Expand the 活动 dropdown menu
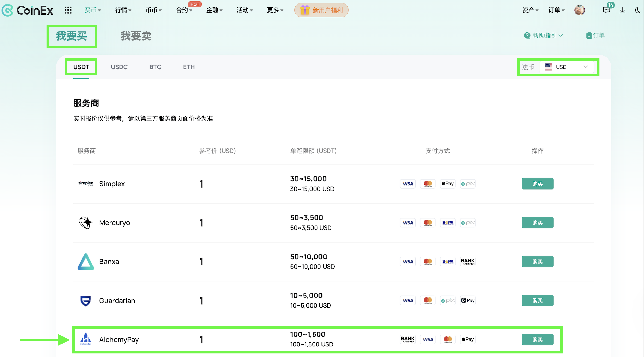This screenshot has height=357, width=644. coord(245,10)
